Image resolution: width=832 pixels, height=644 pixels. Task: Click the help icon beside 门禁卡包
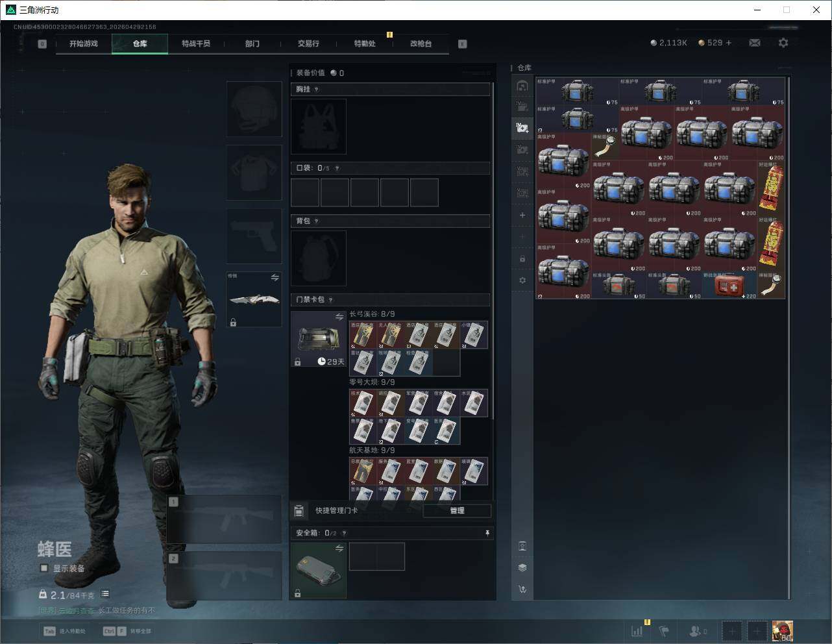point(331,300)
